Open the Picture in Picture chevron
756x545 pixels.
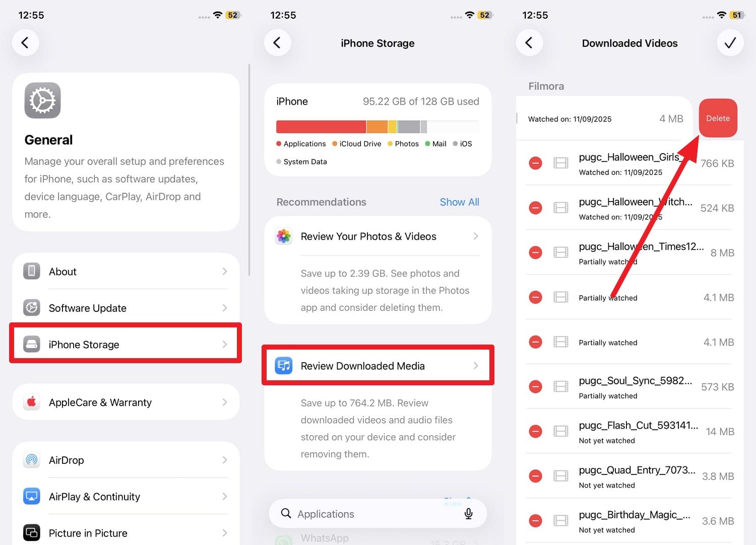pyautogui.click(x=225, y=533)
